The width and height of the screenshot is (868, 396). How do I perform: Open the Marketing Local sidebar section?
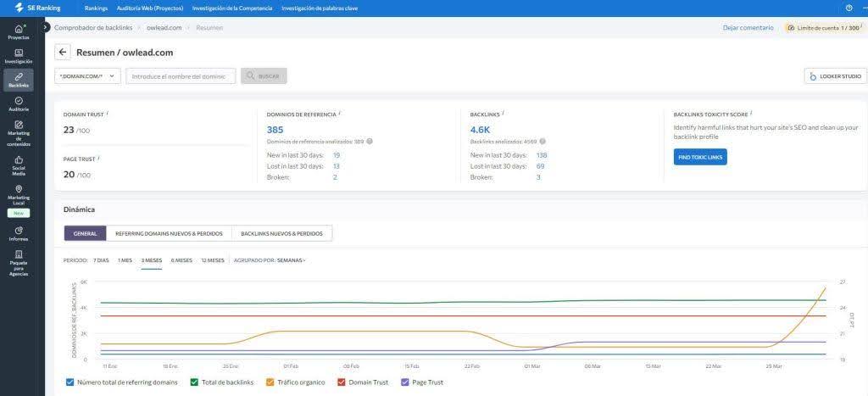19,195
